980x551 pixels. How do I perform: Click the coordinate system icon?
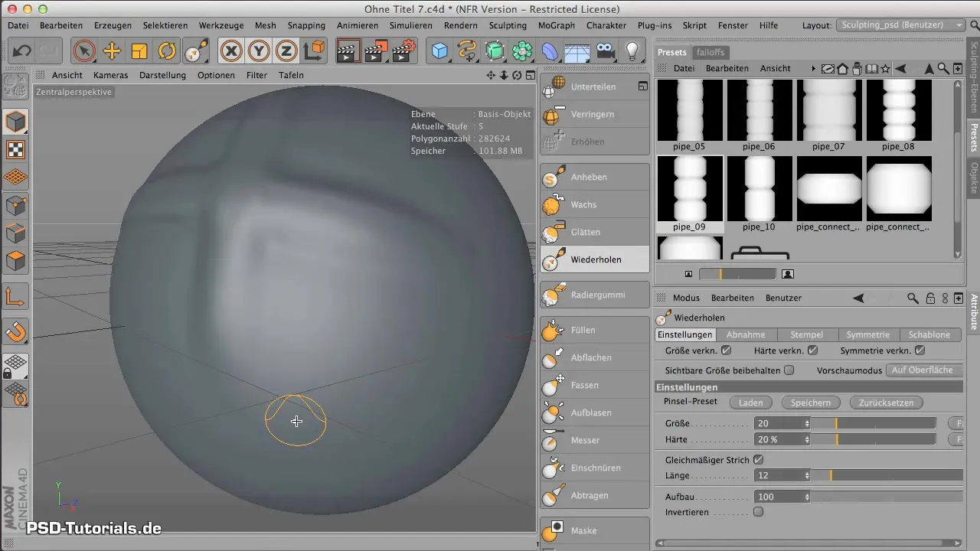(x=314, y=51)
